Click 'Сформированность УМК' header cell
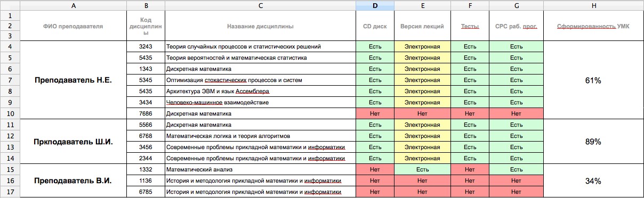 [x=593, y=26]
